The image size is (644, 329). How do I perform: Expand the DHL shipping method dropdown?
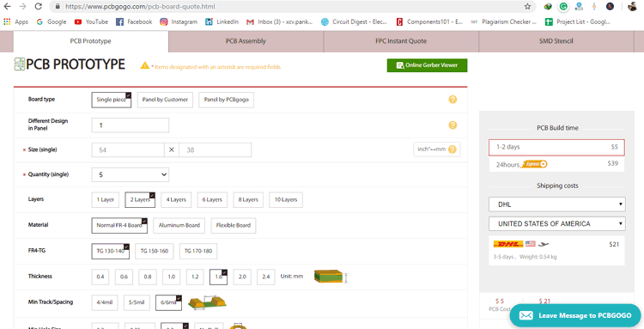pyautogui.click(x=557, y=204)
